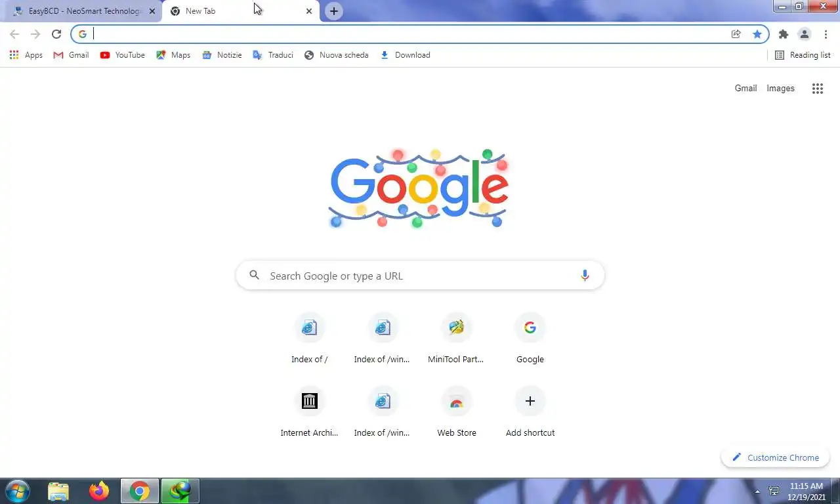The width and height of the screenshot is (840, 504).
Task: Open the Google shortcut tile
Action: click(530, 339)
